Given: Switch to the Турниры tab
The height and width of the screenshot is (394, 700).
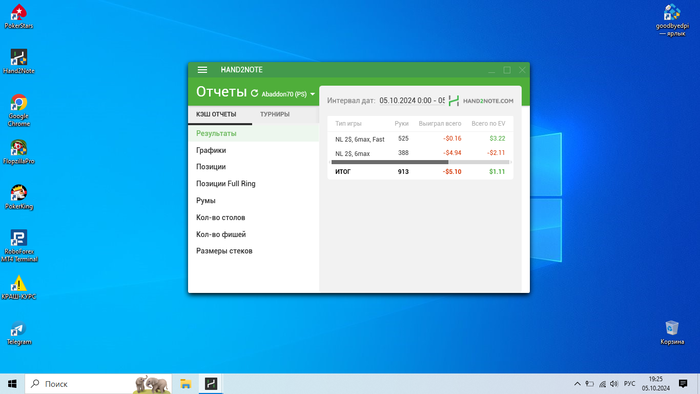Looking at the screenshot, I should 275,114.
